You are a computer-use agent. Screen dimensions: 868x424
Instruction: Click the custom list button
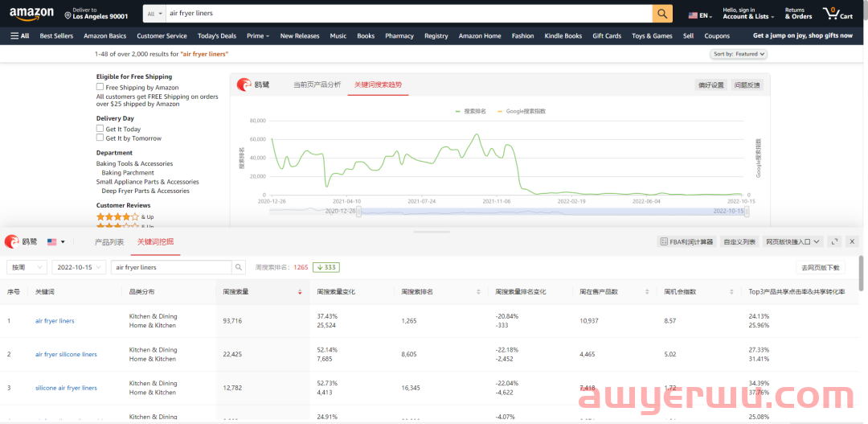click(739, 241)
